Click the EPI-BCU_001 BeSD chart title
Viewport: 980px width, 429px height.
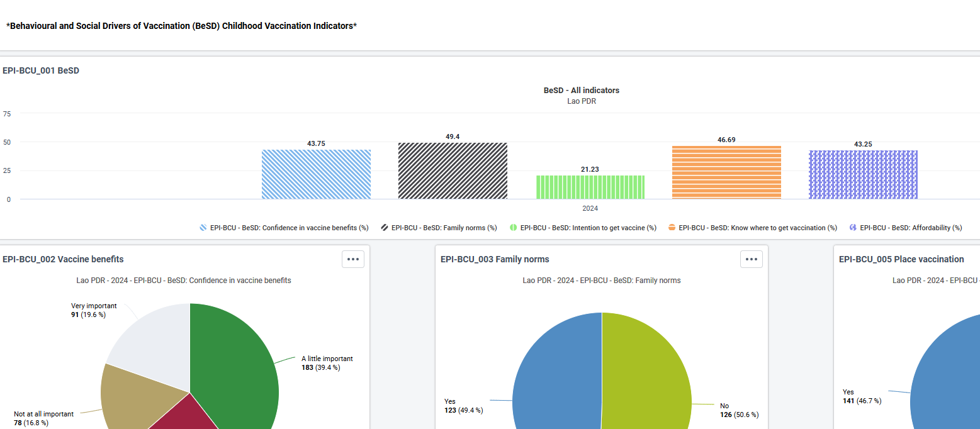click(x=41, y=71)
